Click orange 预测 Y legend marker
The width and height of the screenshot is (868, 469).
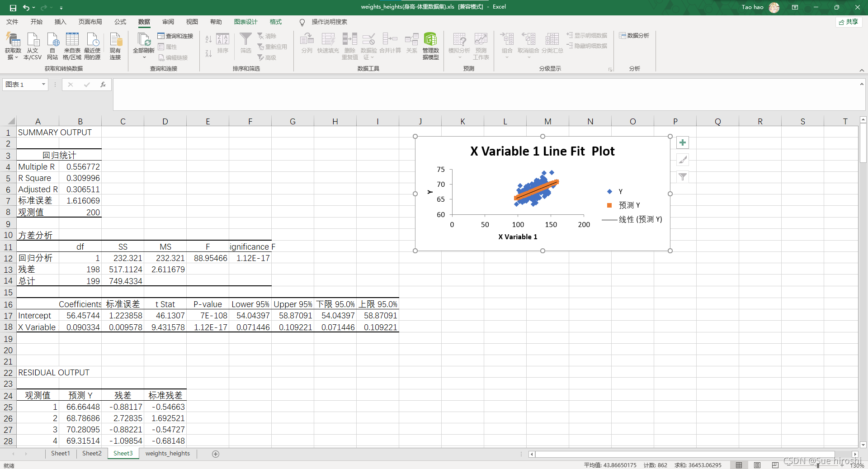click(609, 205)
